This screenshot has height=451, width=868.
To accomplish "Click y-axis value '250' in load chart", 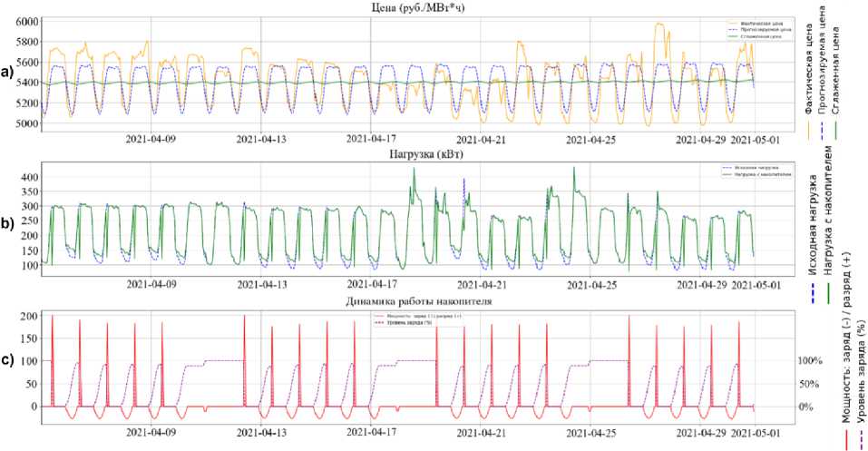I will [x=31, y=221].
